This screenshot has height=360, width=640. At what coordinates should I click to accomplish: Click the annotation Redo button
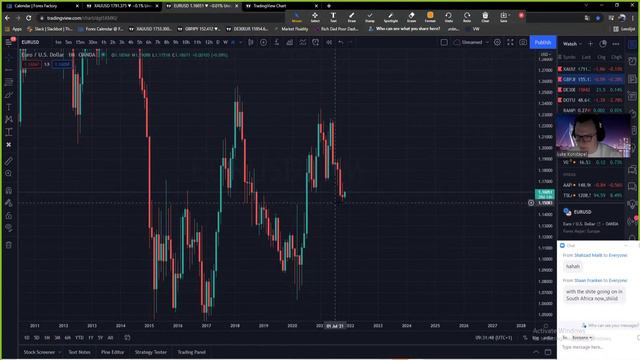(x=467, y=17)
